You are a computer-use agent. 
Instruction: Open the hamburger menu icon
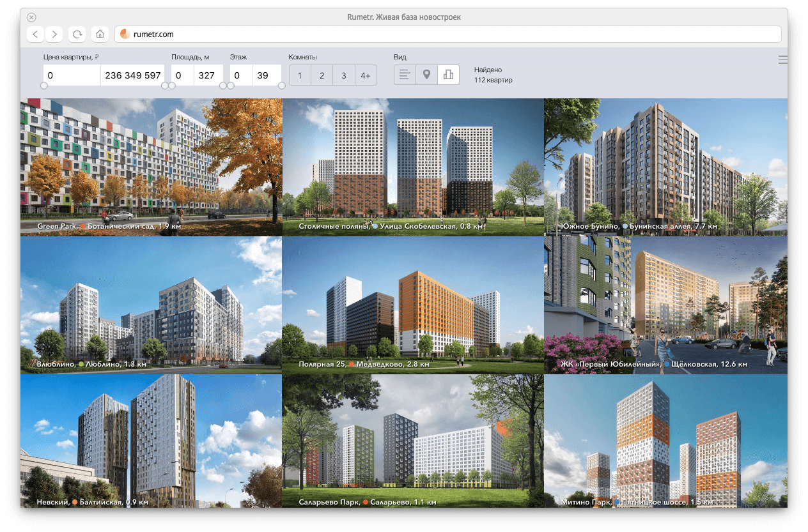click(782, 60)
